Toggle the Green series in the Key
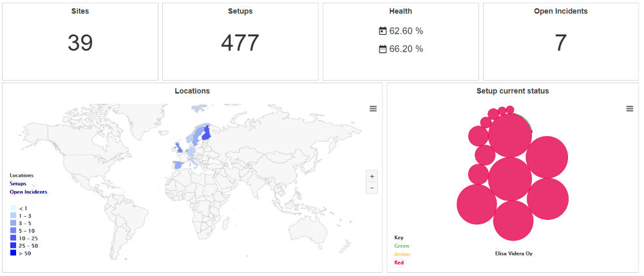This screenshot has width=644, height=276. [x=401, y=246]
